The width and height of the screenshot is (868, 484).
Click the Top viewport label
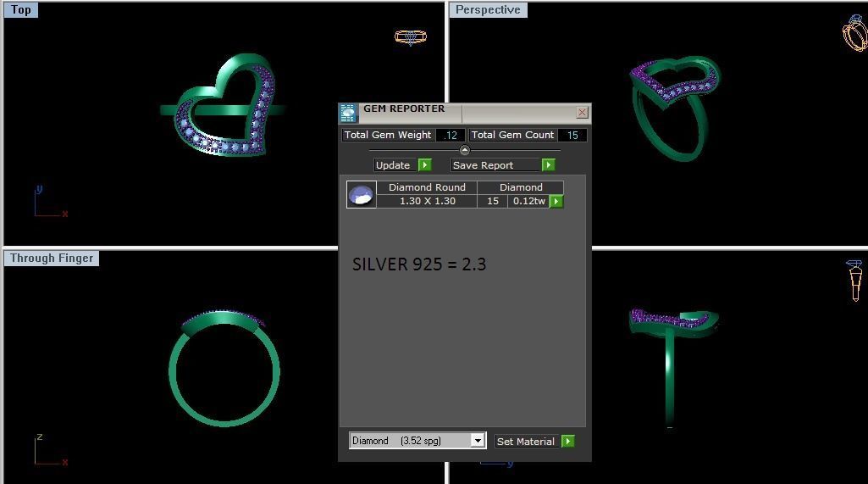point(21,10)
